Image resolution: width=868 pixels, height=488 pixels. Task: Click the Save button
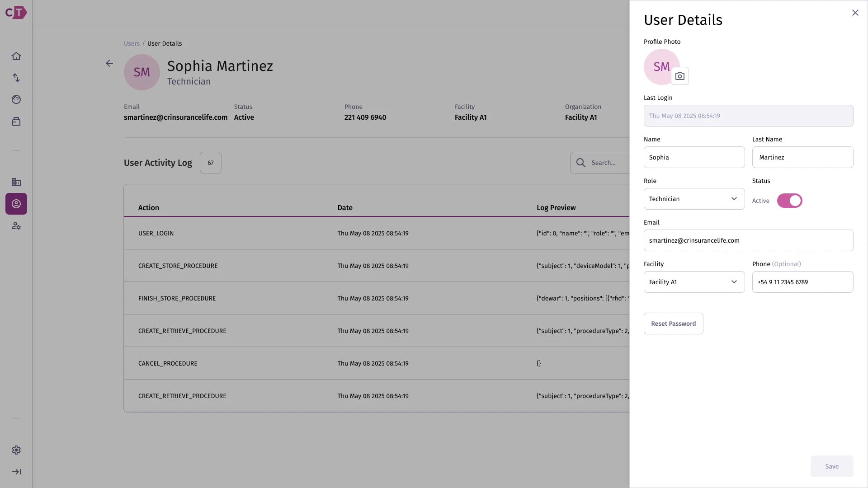point(832,466)
